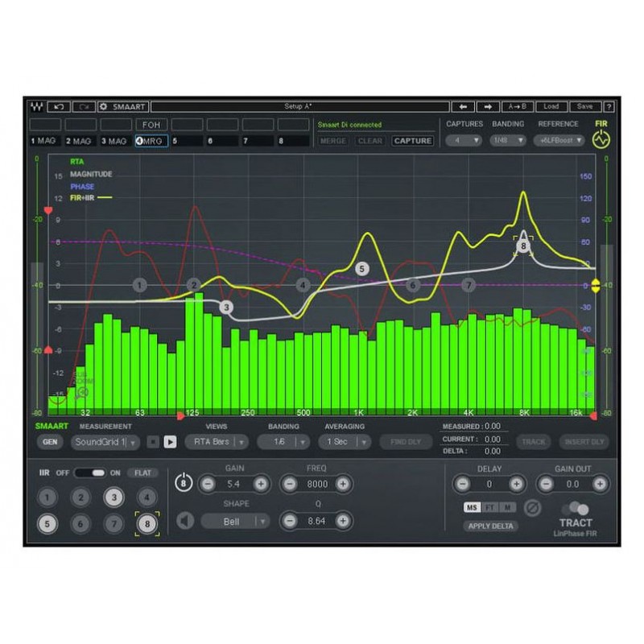644x644 pixels.
Task: Click the phase invert icon
Action: (532, 508)
